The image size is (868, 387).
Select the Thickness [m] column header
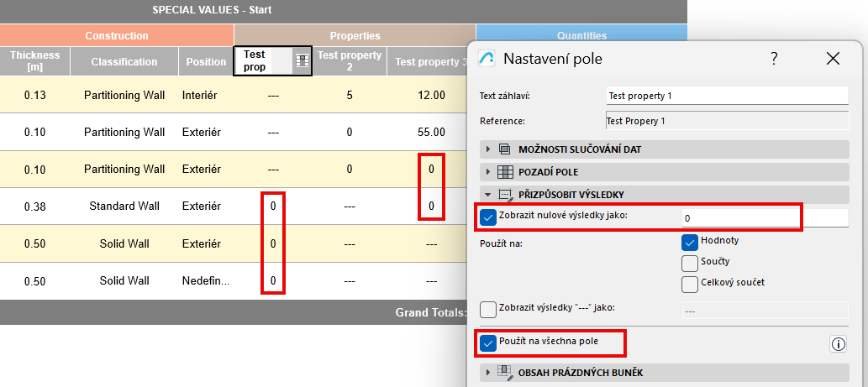(35, 60)
